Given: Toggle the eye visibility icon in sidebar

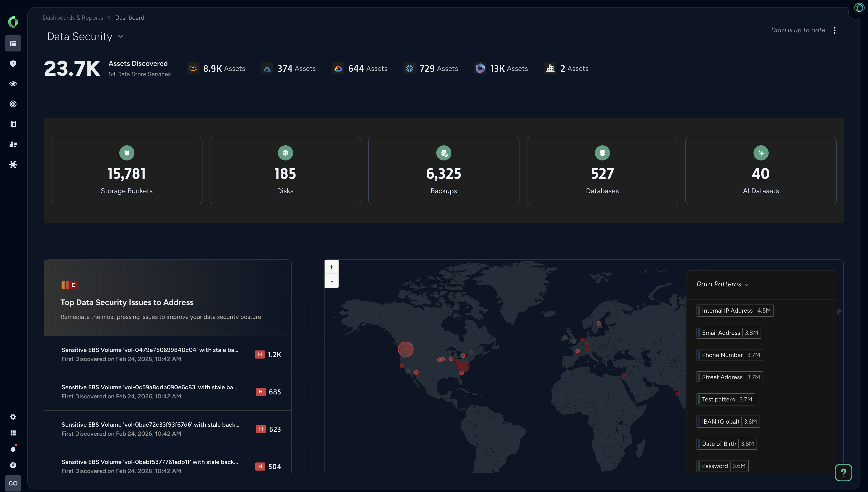Looking at the screenshot, I should [x=13, y=84].
